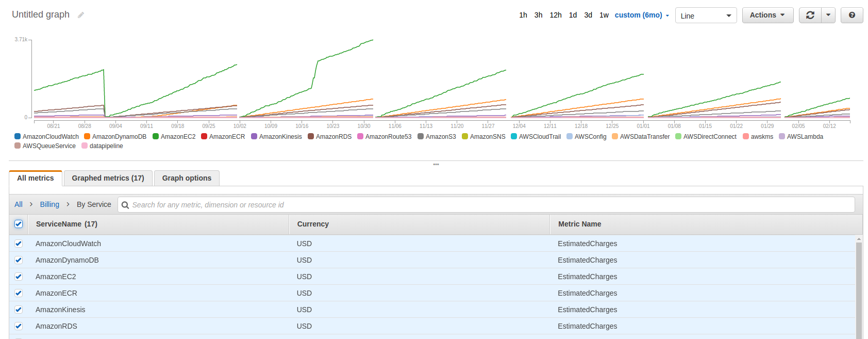The height and width of the screenshot is (339, 868).
Task: Set time range to 3h
Action: pos(538,15)
